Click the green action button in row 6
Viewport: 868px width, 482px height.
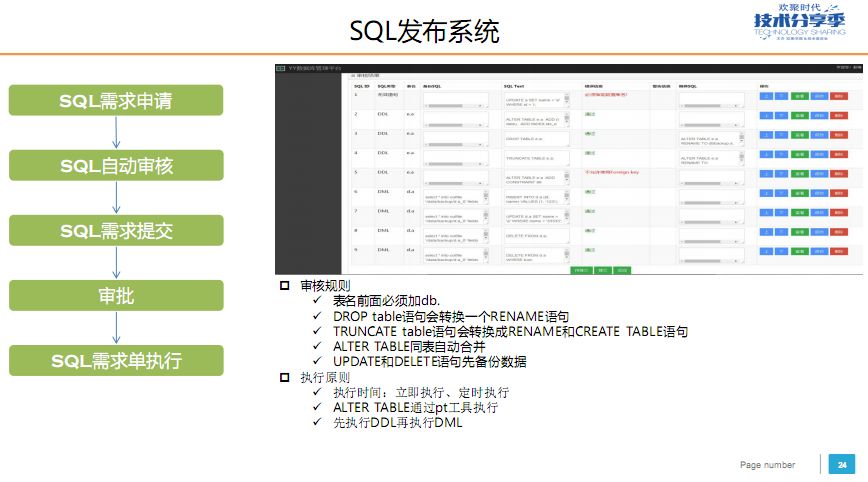[799, 193]
